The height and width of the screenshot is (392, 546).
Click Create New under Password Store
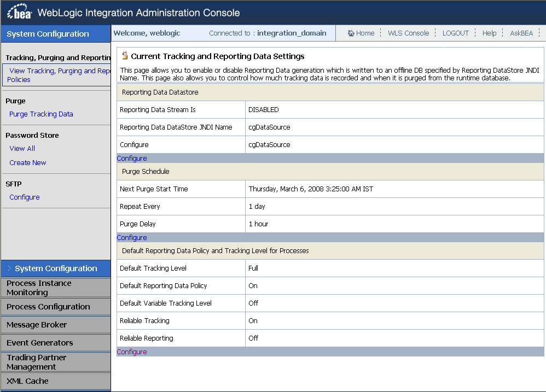tap(28, 163)
